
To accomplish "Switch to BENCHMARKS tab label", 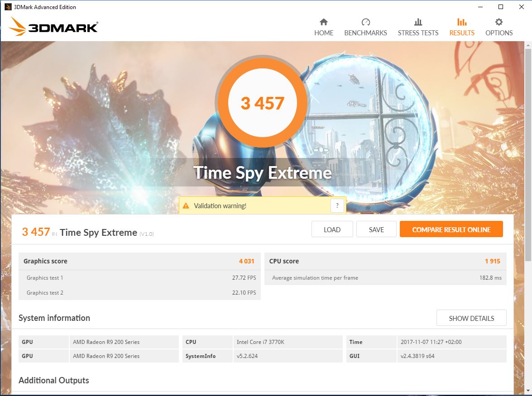I will tap(365, 33).
